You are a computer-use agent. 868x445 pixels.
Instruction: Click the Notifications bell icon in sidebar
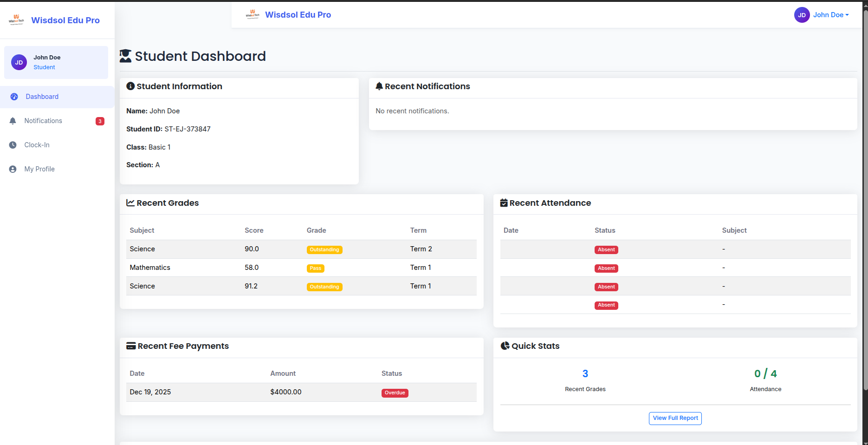[13, 121]
